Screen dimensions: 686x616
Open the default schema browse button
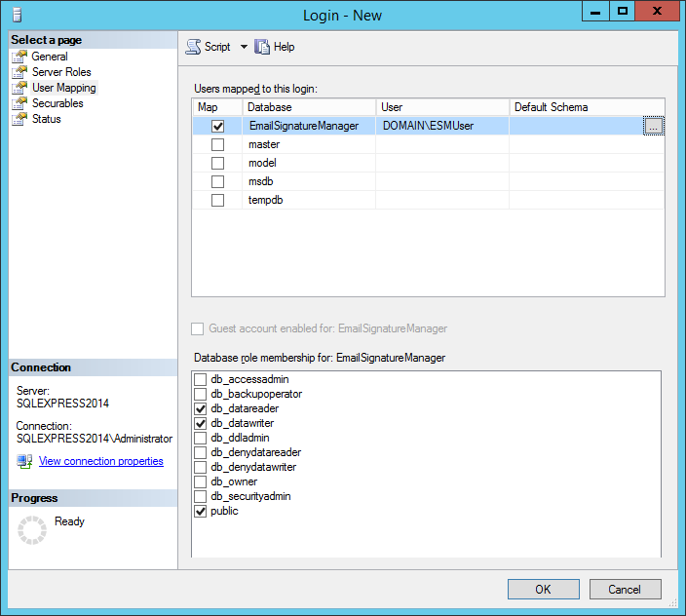654,126
